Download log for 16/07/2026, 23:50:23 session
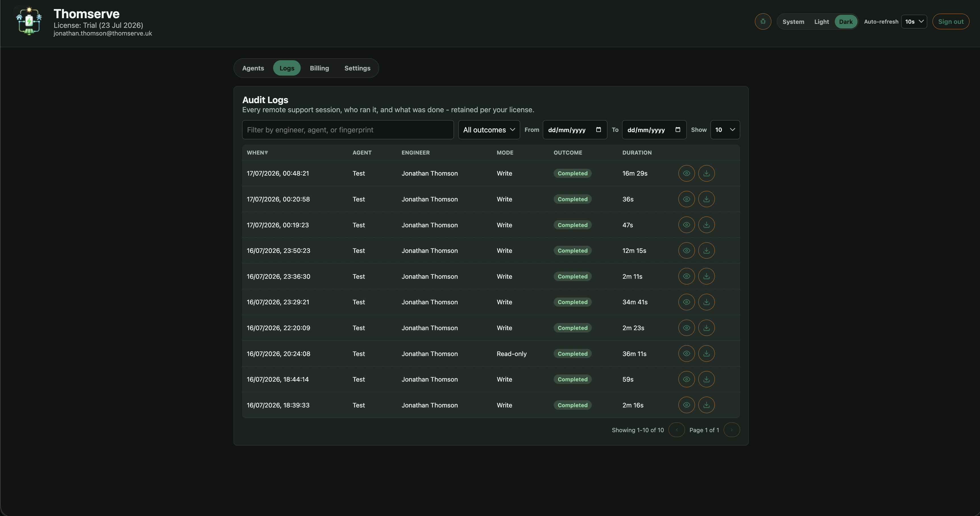 coord(706,251)
